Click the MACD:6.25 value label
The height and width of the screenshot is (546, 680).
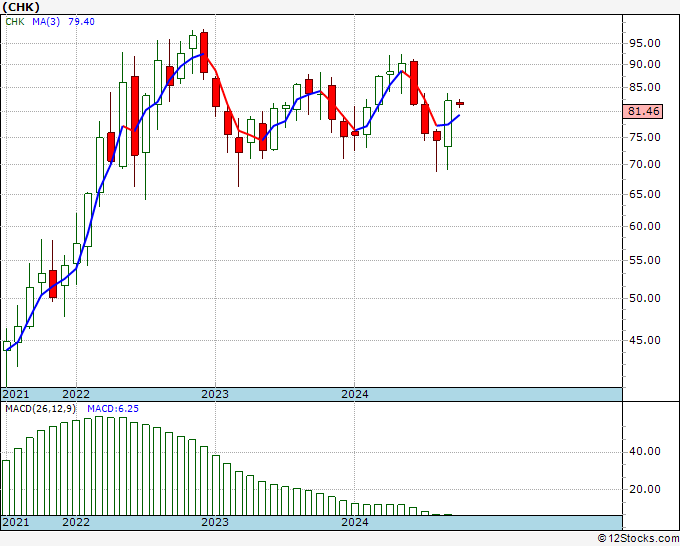(113, 409)
